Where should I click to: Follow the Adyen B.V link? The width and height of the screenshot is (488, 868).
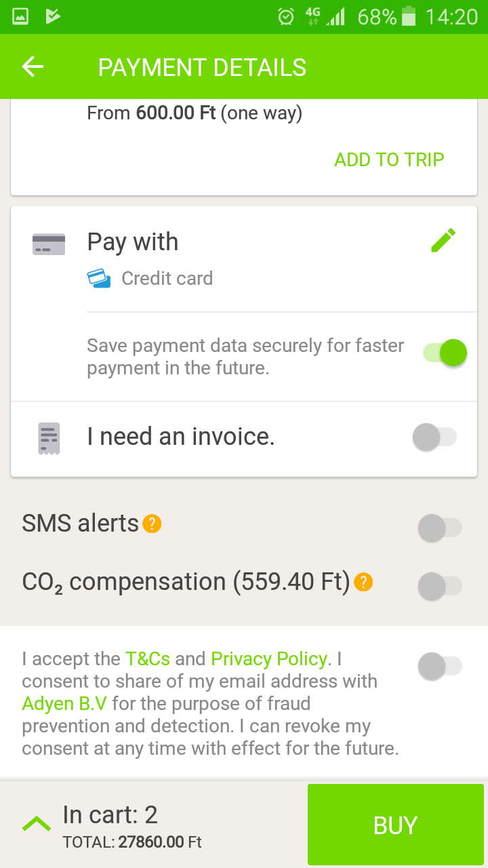coord(64,703)
